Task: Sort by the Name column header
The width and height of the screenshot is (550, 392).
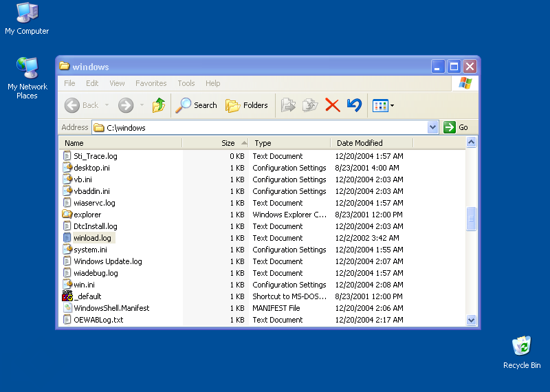Action: [x=120, y=143]
